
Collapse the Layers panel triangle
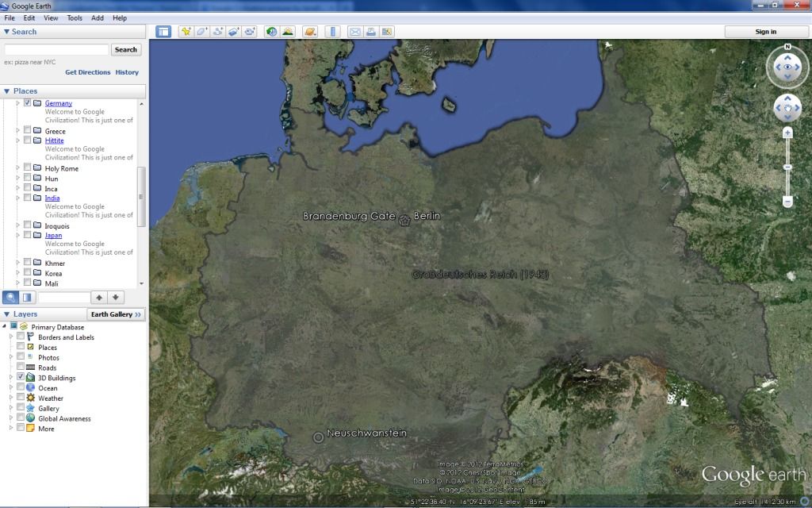pos(6,314)
